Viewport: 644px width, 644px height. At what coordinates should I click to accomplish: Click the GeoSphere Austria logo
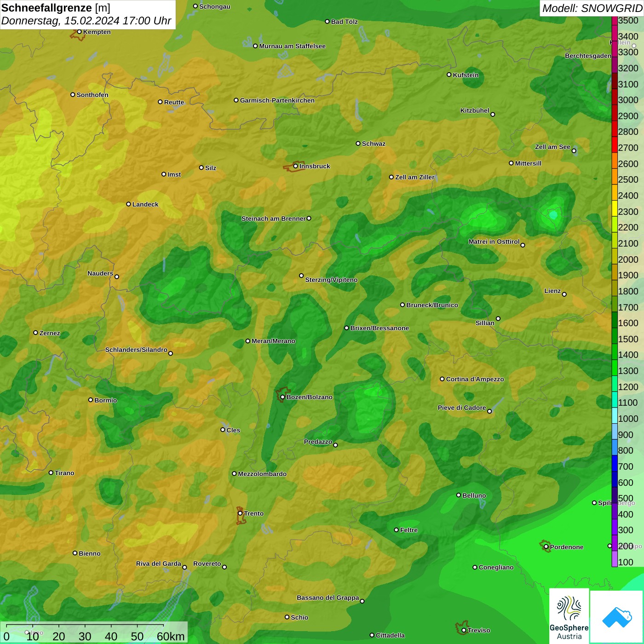569,616
